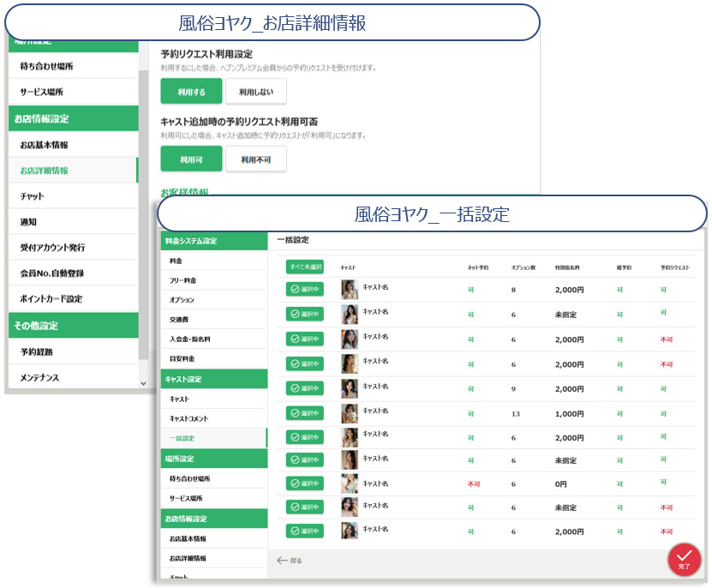Open メンテナンス menu item
Screen dimensions: 712x588
tap(73, 378)
